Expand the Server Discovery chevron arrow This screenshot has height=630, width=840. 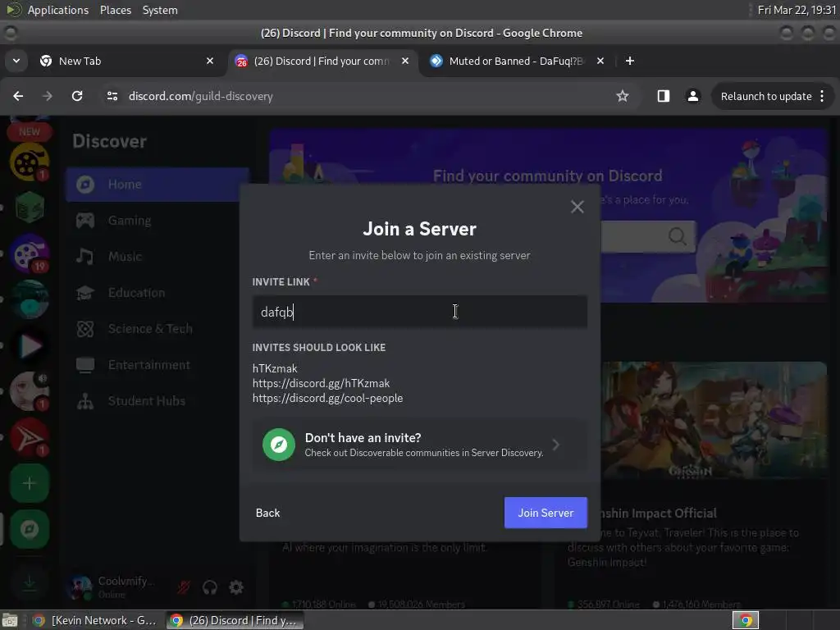(556, 445)
